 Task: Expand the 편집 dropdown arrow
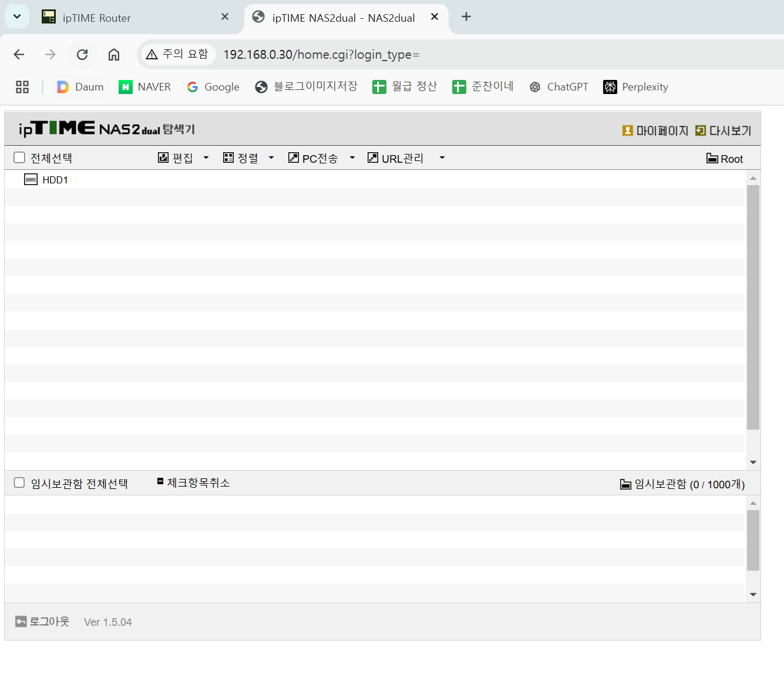(x=206, y=157)
